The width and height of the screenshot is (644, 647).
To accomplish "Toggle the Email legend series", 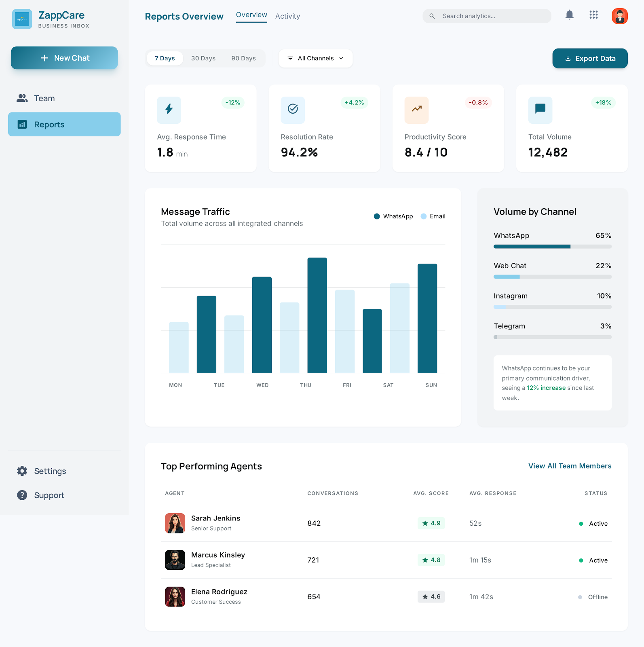I will tap(433, 216).
